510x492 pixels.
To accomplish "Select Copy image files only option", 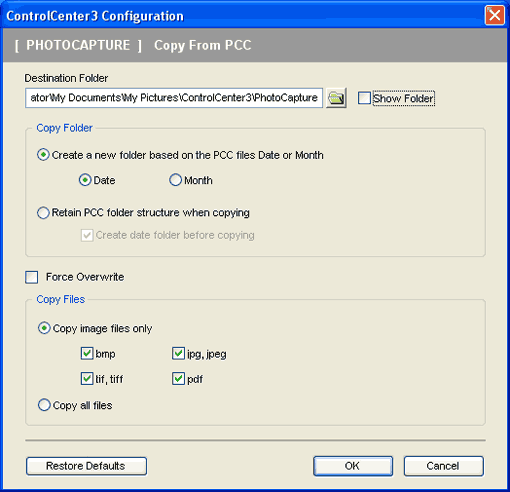I will coord(44,328).
